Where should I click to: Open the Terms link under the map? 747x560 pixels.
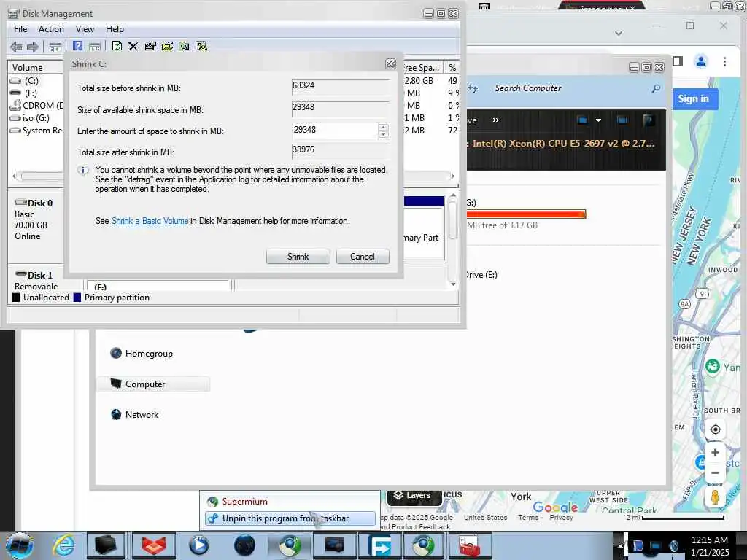pyautogui.click(x=528, y=517)
